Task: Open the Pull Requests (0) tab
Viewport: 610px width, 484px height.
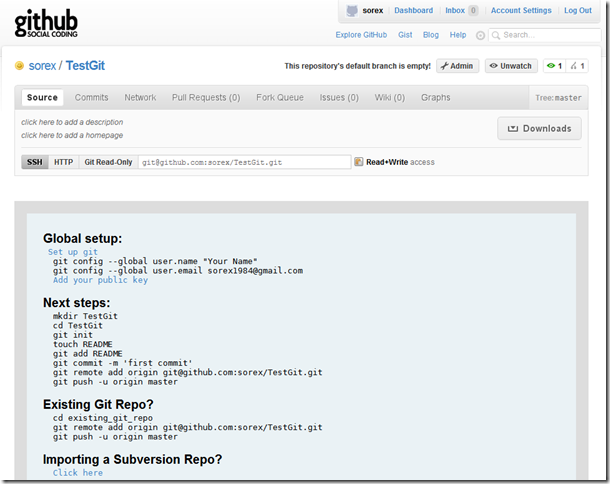Action: click(206, 97)
